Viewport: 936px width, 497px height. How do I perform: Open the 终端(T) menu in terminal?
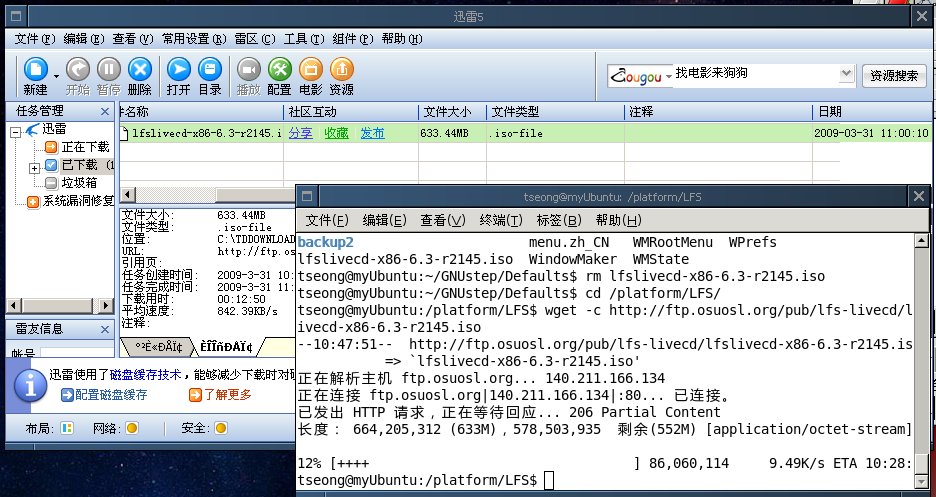tap(501, 220)
